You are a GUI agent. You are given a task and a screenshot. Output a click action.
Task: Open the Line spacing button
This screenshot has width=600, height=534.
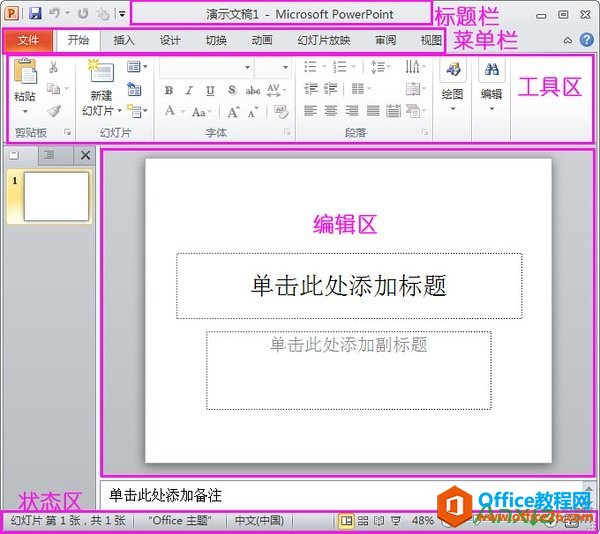(x=380, y=67)
